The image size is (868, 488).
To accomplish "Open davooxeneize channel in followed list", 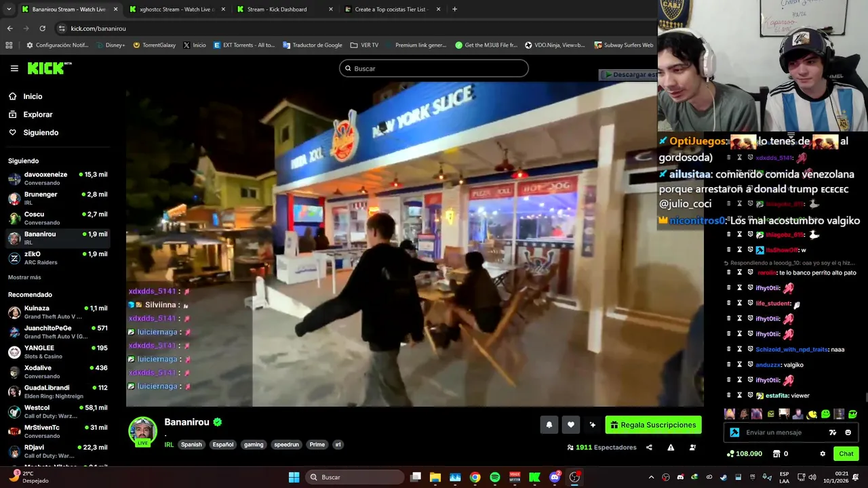I will [58, 178].
